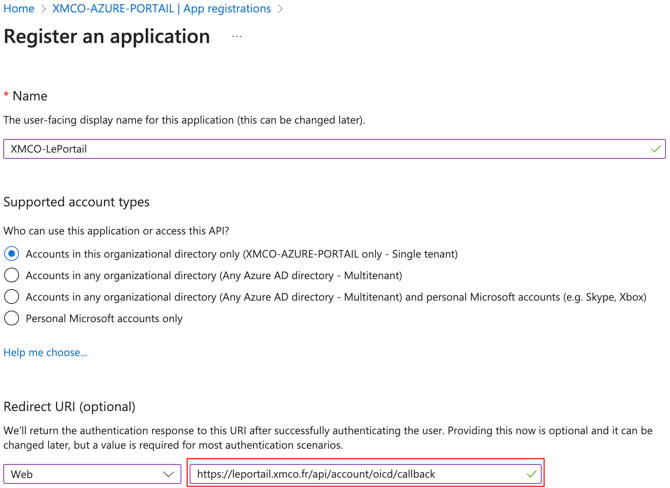Click the Register an application page title
Image resolution: width=670 pixels, height=488 pixels.
107,37
